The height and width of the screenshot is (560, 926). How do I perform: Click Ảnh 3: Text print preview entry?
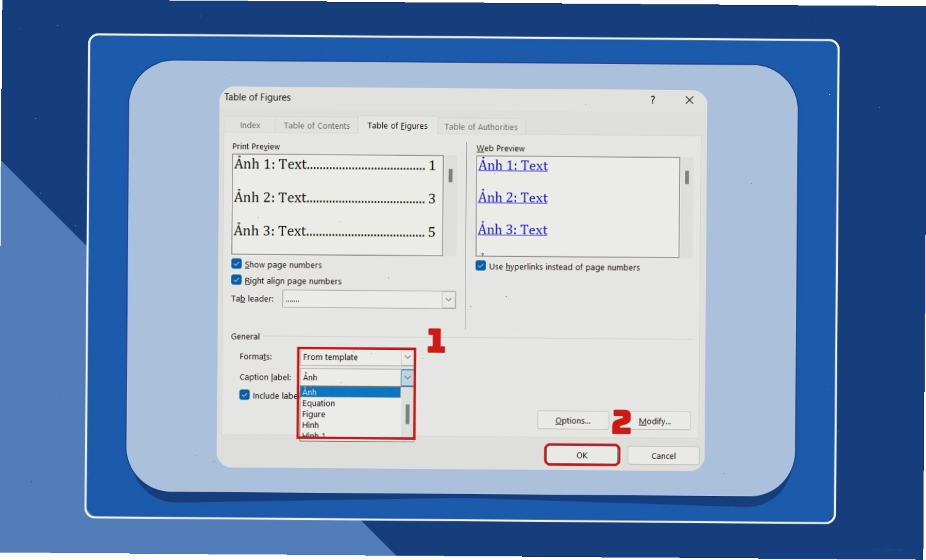(335, 231)
